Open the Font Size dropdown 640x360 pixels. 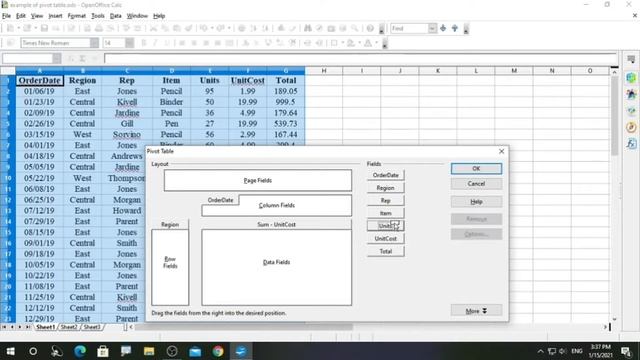(x=129, y=43)
